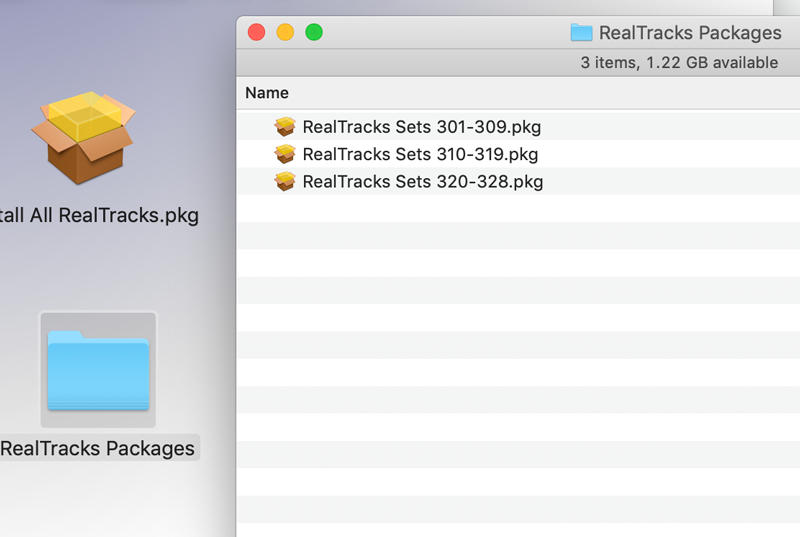800x537 pixels.
Task: Click the package icon of RealTracks Sets 320-328.pkg
Action: (285, 182)
